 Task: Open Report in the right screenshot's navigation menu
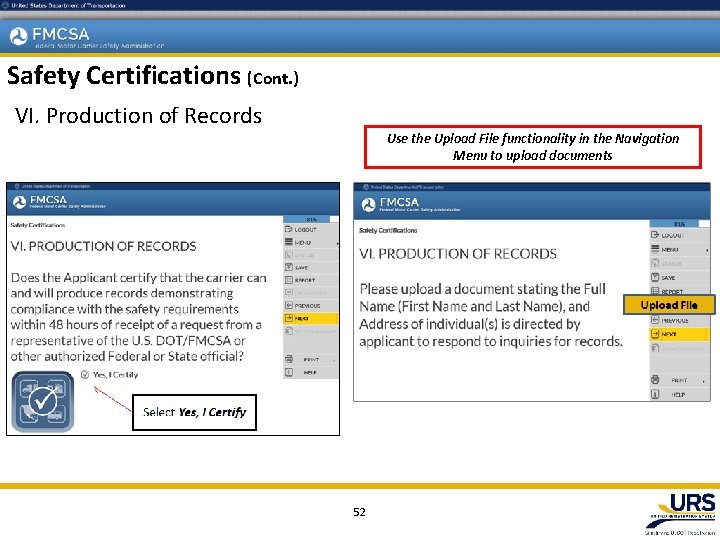point(680,291)
